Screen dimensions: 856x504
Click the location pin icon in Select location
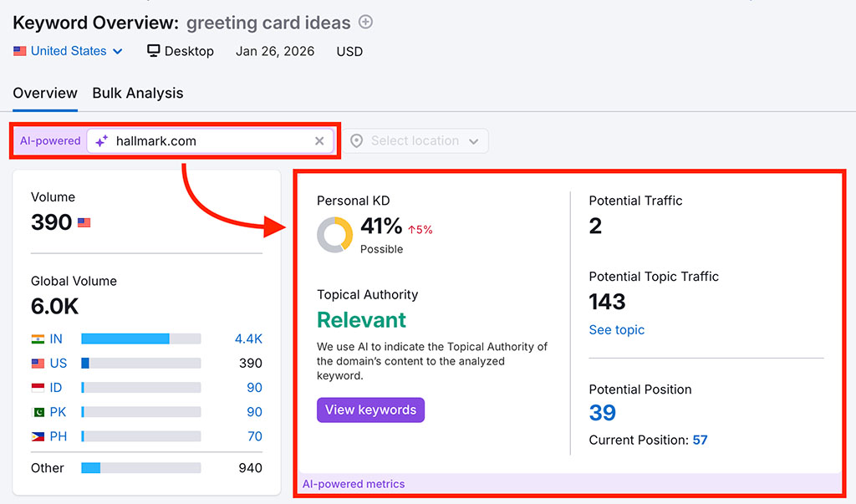(x=357, y=140)
